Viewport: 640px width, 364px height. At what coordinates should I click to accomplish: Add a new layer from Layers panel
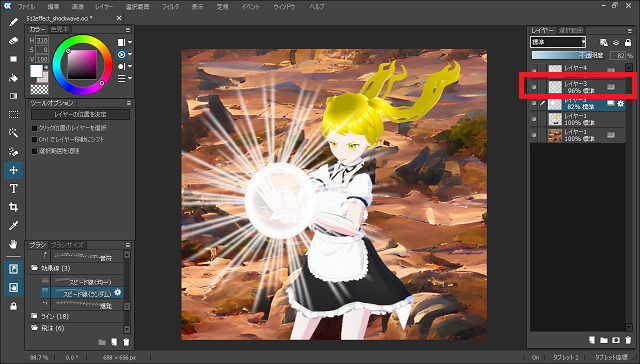coord(592,340)
